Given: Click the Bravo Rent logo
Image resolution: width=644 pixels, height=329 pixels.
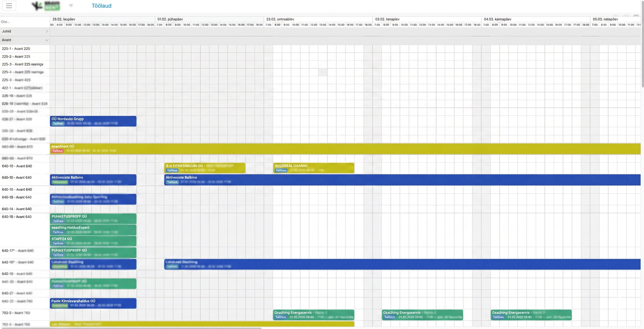Looking at the screenshot, I should [46, 6].
